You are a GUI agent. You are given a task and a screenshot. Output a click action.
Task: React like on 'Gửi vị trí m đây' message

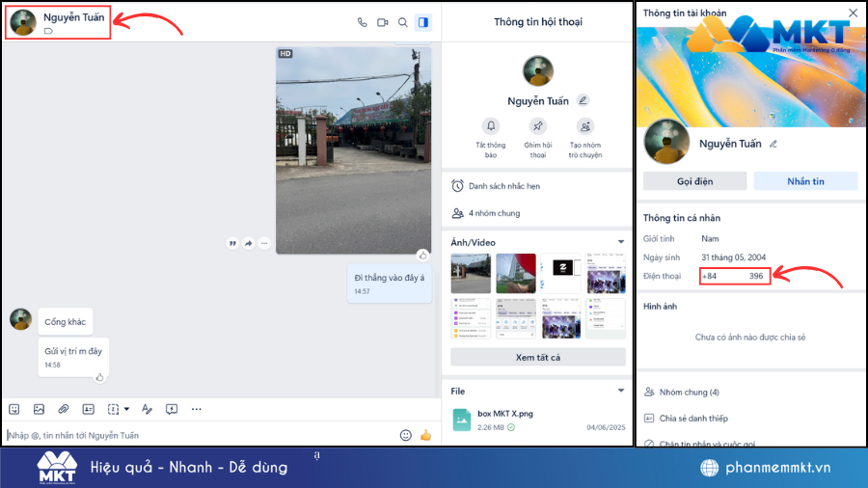(99, 377)
